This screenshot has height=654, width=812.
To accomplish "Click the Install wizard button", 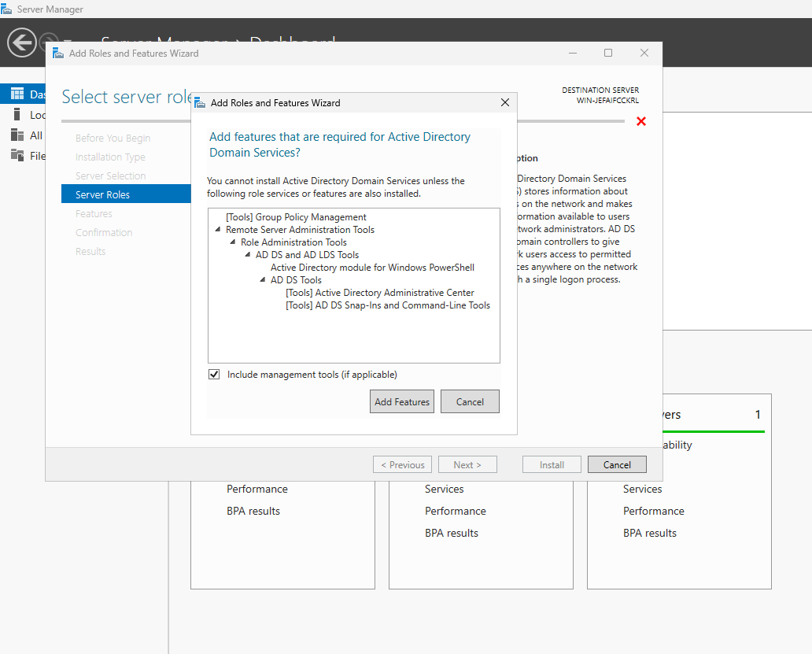I will pyautogui.click(x=552, y=464).
